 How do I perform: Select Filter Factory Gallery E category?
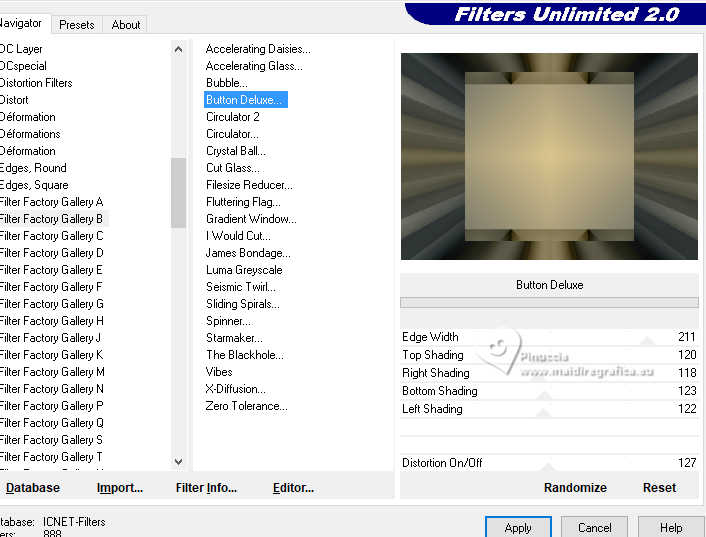click(51, 270)
